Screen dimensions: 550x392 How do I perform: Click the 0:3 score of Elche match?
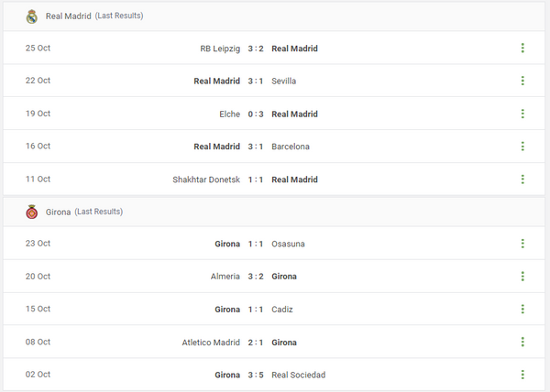256,114
